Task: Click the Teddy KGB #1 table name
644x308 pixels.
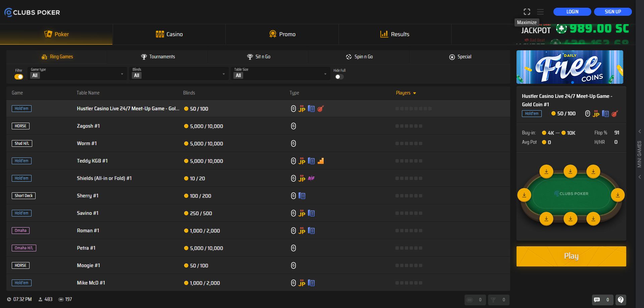Action: pyautogui.click(x=92, y=161)
